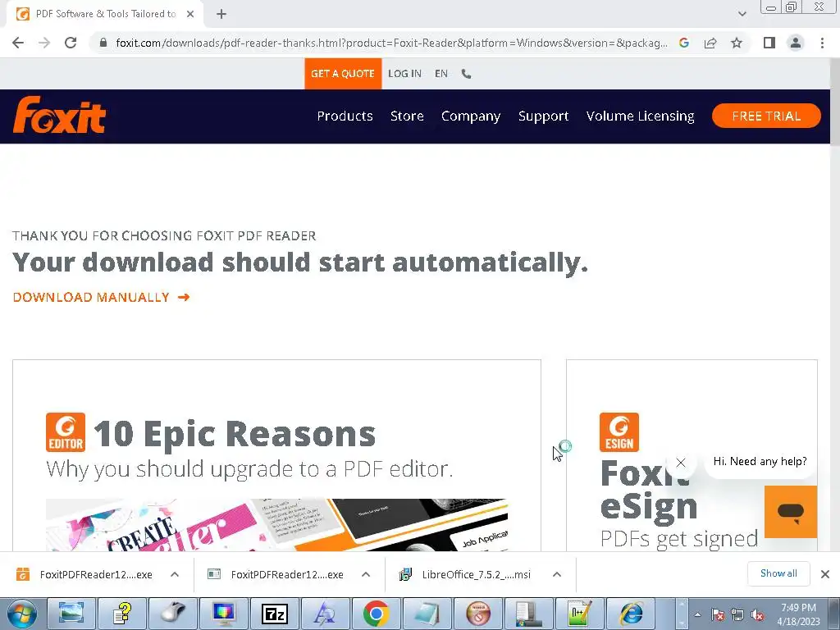Open the display color monitor taskbar icon

(x=223, y=614)
